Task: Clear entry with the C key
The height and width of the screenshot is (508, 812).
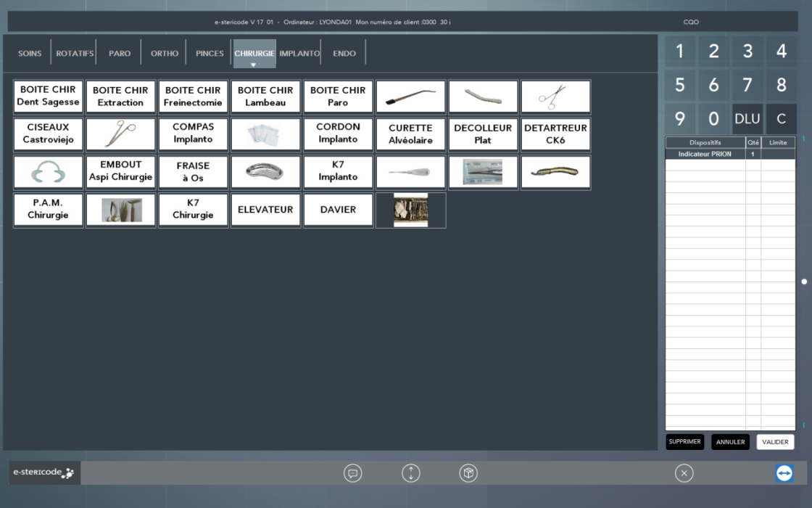Action: tap(782, 119)
